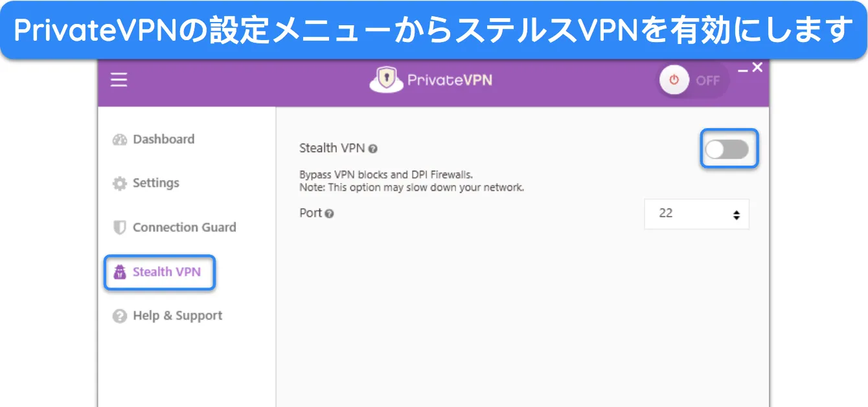Click the Help & Support question icon

click(x=119, y=316)
